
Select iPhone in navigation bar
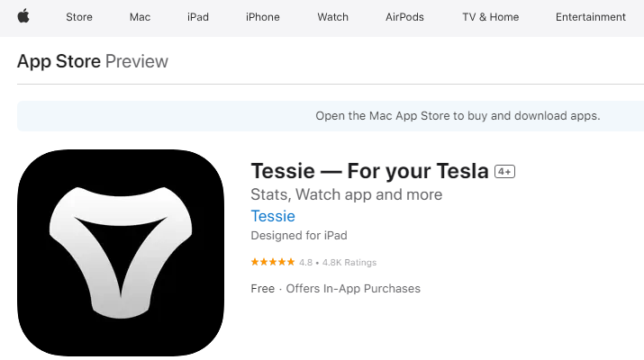(x=263, y=17)
